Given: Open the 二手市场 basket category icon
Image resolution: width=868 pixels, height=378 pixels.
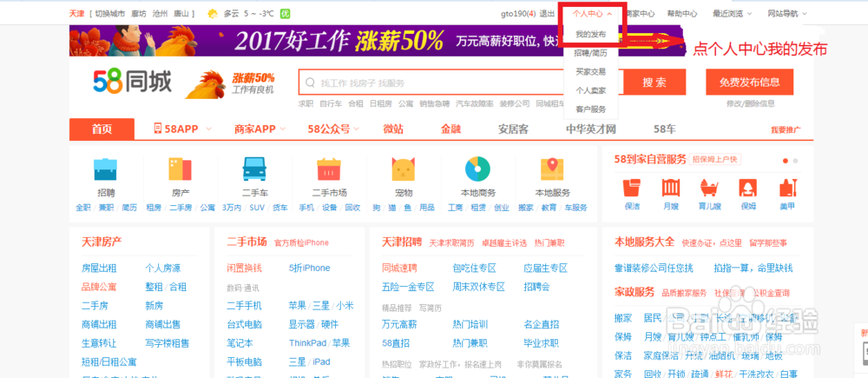Looking at the screenshot, I should (329, 169).
